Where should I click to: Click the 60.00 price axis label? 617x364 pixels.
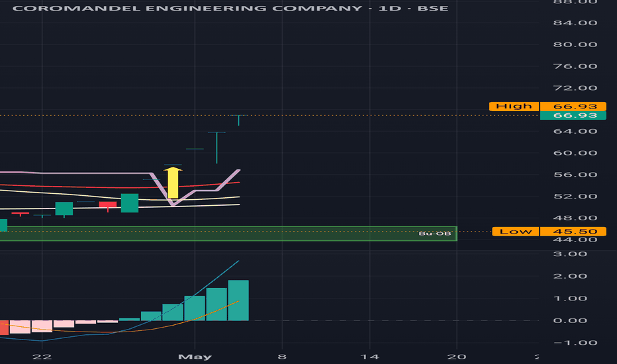[x=575, y=153]
